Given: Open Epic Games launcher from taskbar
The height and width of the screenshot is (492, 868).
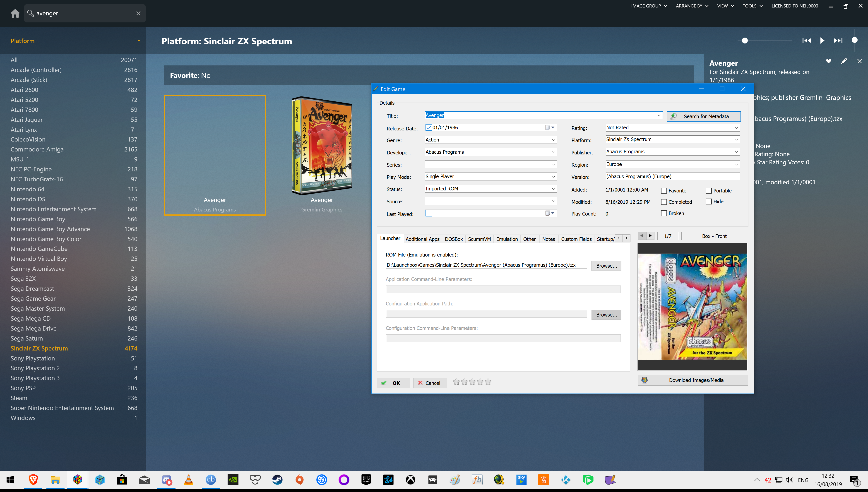Looking at the screenshot, I should point(366,480).
